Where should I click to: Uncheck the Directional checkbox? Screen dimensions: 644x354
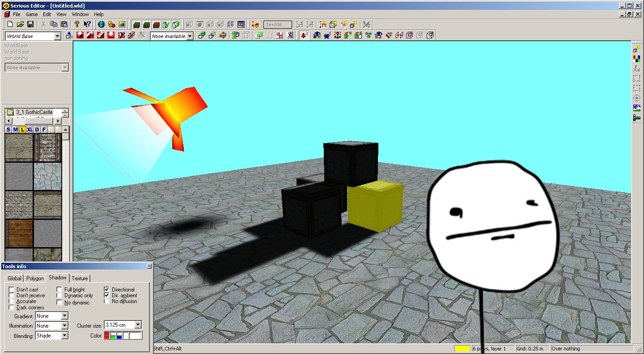click(x=107, y=290)
